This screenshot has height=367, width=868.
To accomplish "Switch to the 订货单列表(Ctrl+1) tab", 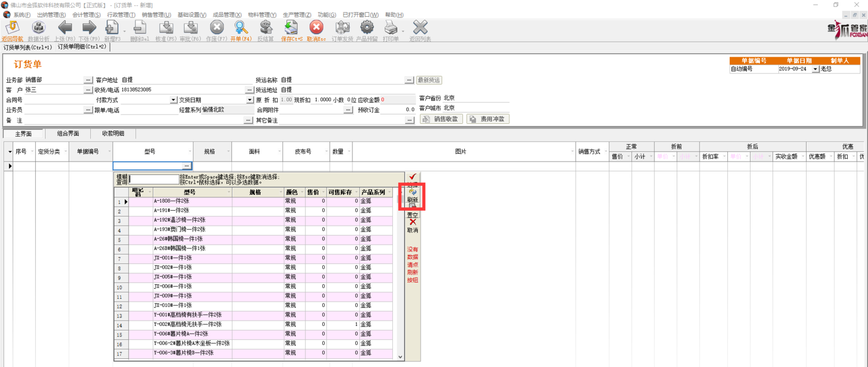I will pyautogui.click(x=28, y=47).
